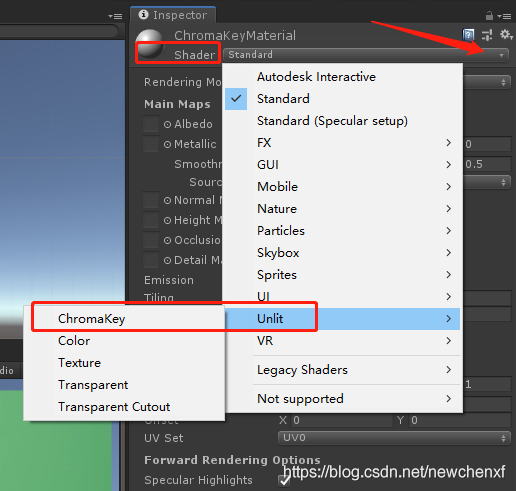
Task: Select Color in the Unlit submenu
Action: click(x=125, y=341)
